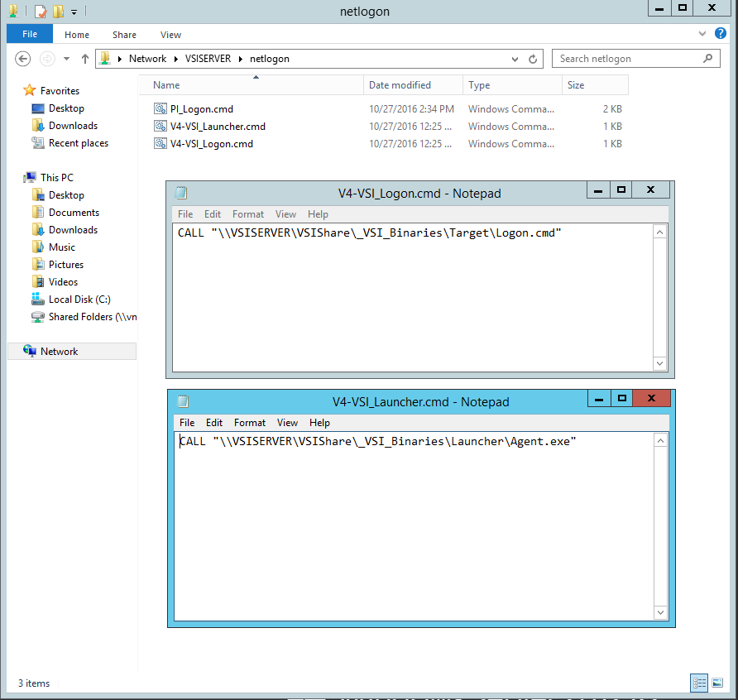This screenshot has height=700, width=738.
Task: Open Explorer Help question mark
Action: (x=720, y=33)
